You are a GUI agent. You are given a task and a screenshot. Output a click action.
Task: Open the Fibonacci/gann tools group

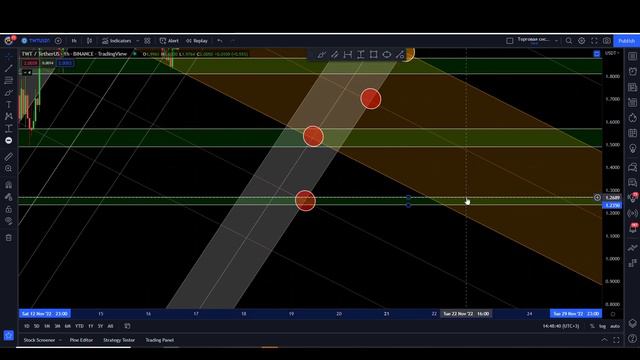pos(9,80)
